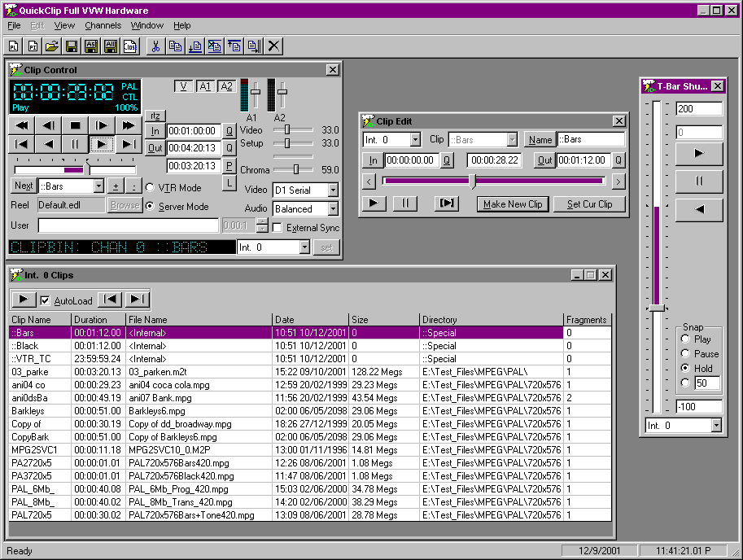Open the Window menu
Viewport: 743px width, 560px height.
pos(147,25)
